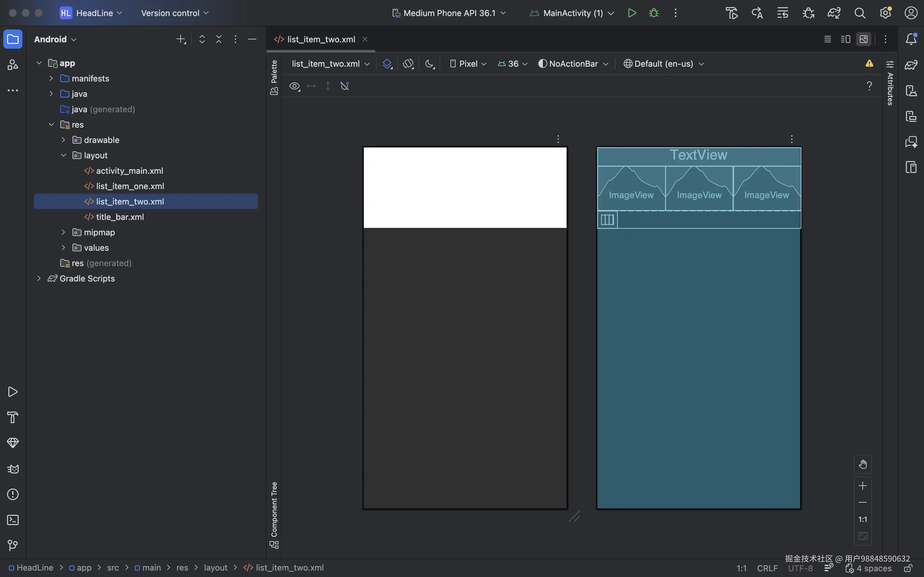Open activity_main.xml in the project tree
This screenshot has height=577, width=924.
coord(129,171)
